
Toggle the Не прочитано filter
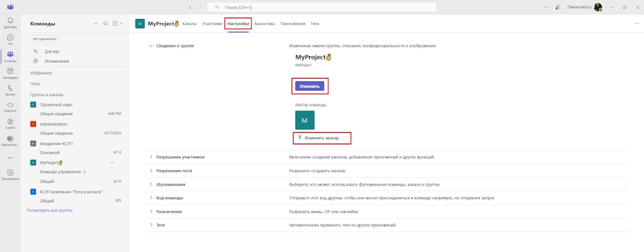[45, 39]
